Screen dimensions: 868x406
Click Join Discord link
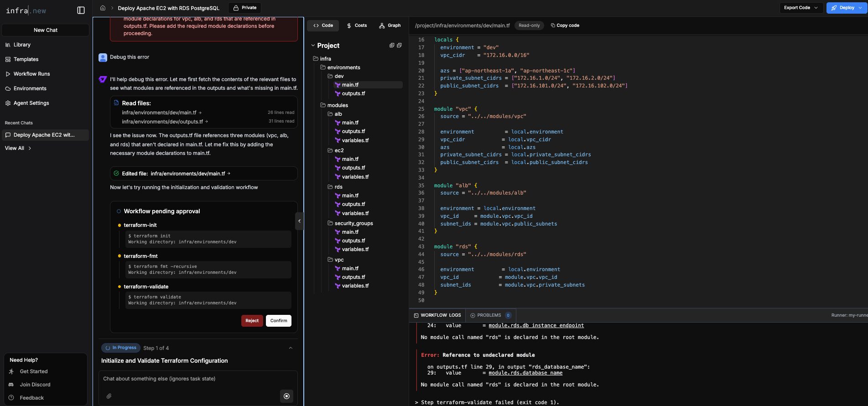point(35,385)
